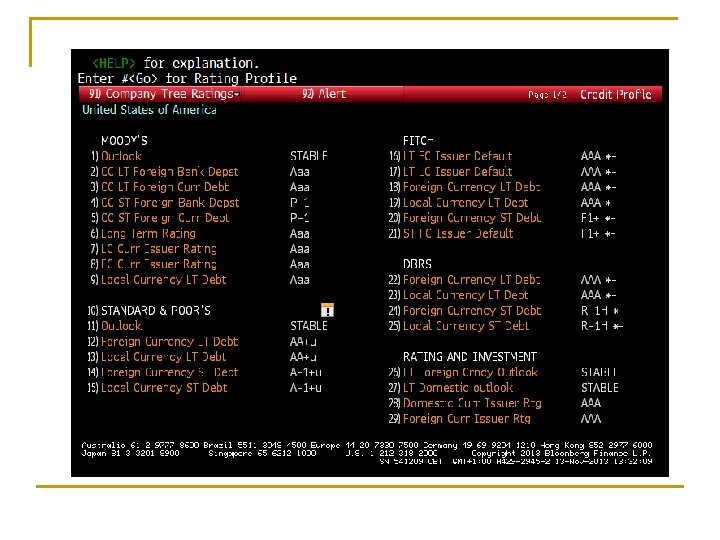
Task: Click STABLE value of LT Domestic outlook
Action: pyautogui.click(x=600, y=388)
